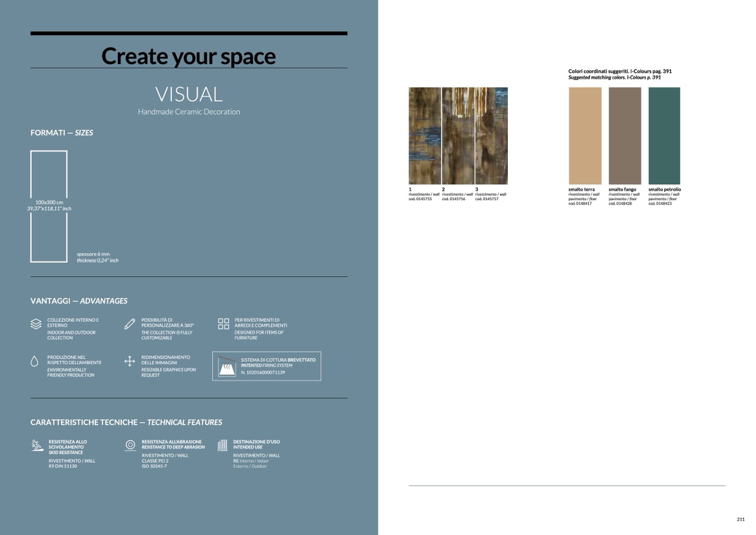
Task: Click the 'I-Colours pag. 391' reference text
Action: pos(651,71)
